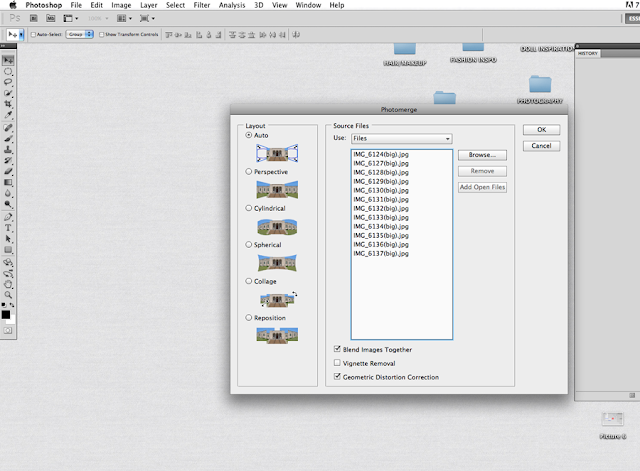The width and height of the screenshot is (640, 471).
Task: Click the Browse button
Action: [x=482, y=155]
